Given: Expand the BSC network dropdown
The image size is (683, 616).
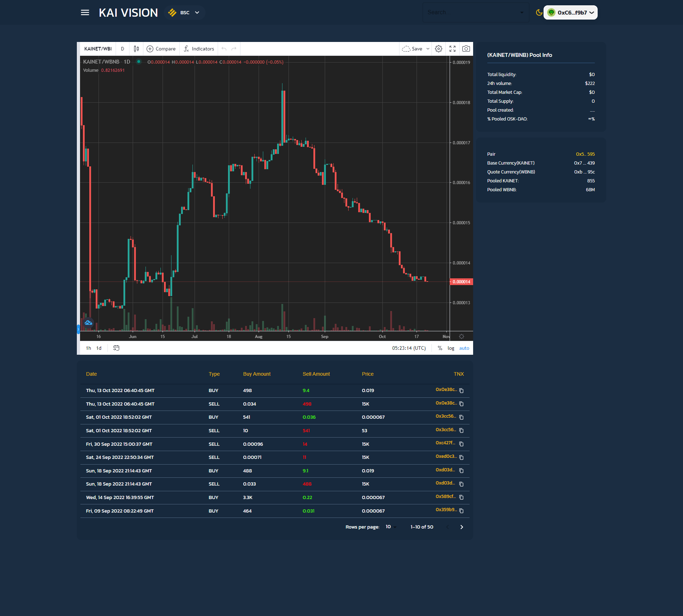Looking at the screenshot, I should [185, 12].
